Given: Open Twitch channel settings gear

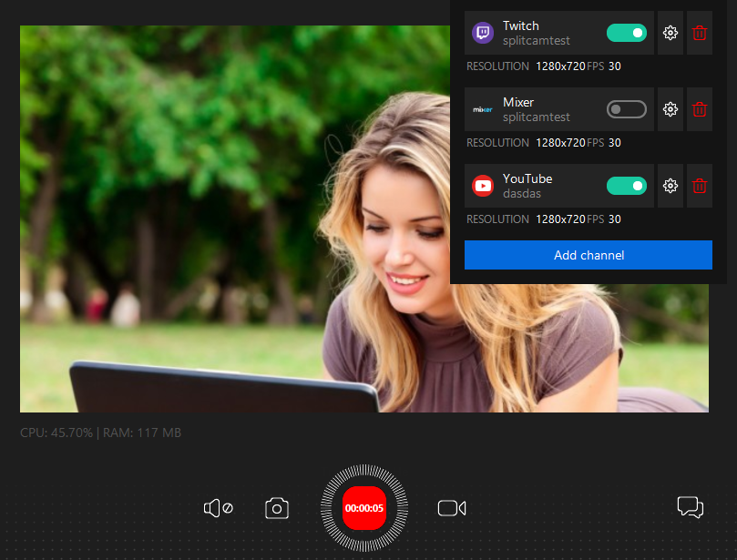Looking at the screenshot, I should [x=670, y=33].
